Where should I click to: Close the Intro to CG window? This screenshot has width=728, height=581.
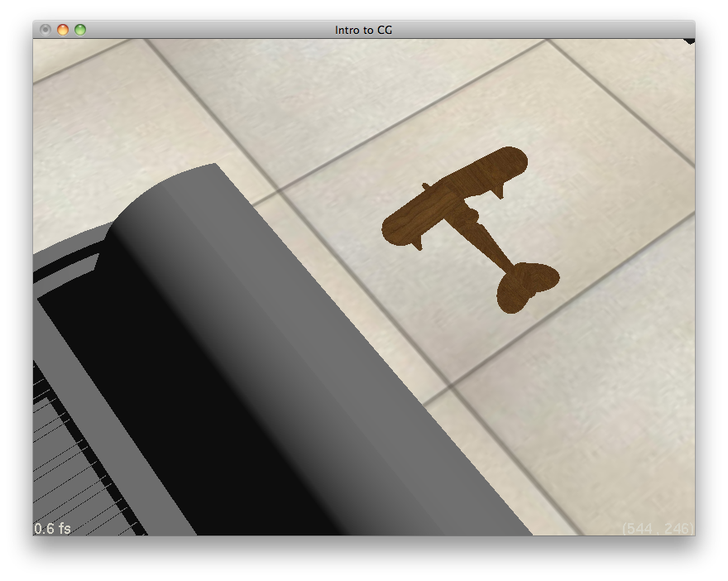pos(45,30)
